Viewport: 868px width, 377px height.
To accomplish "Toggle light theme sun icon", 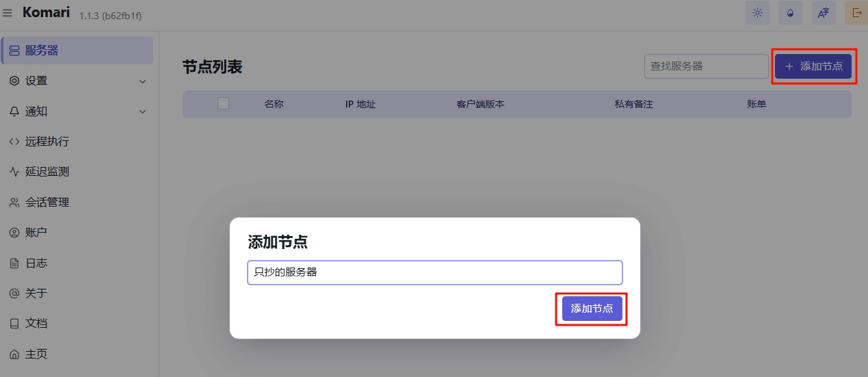I will pos(757,13).
